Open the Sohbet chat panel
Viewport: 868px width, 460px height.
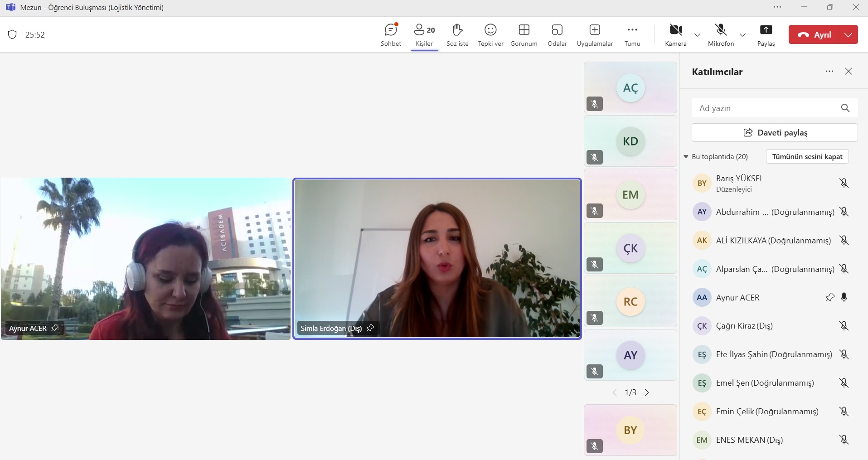[x=391, y=35]
